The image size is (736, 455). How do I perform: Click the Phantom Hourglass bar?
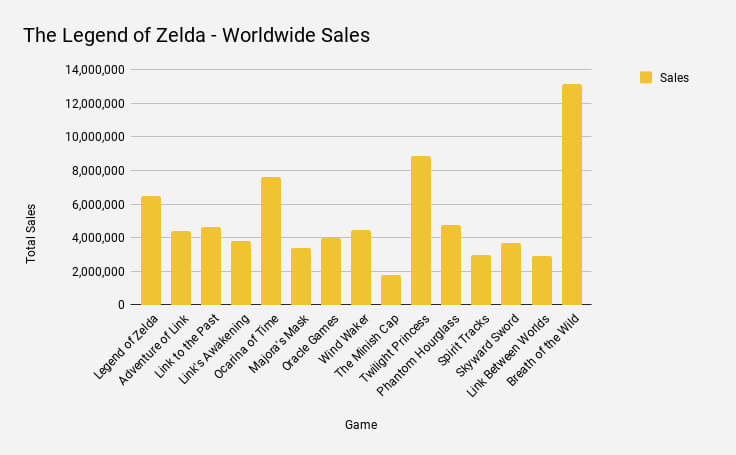[x=451, y=265]
